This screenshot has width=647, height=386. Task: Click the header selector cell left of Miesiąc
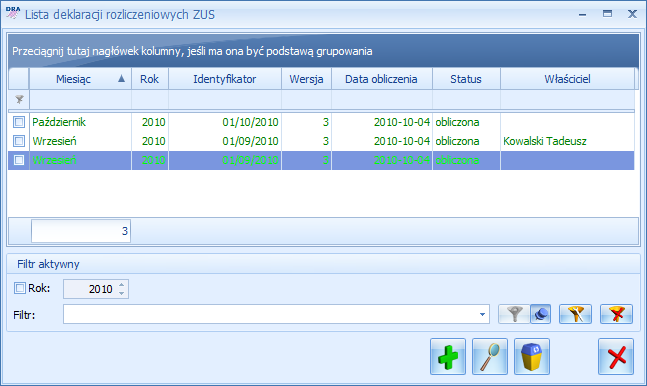[19, 79]
